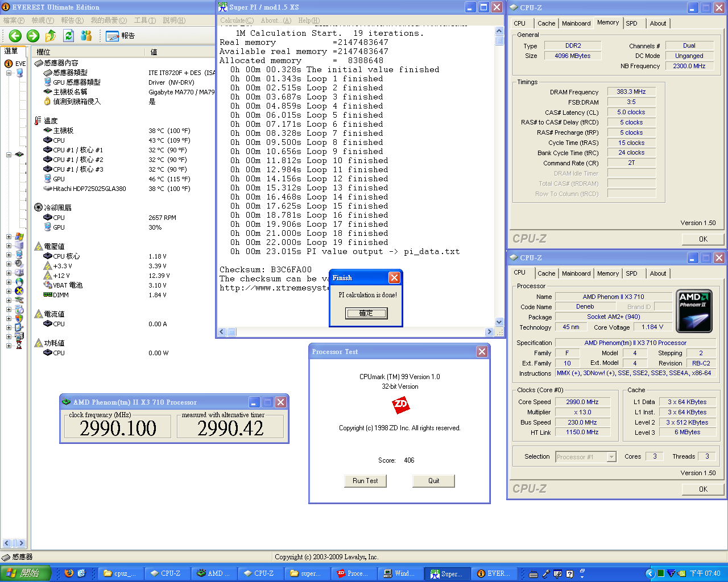Switch to Memory tab in lower CPU-Z window
This screenshot has width=728, height=582.
608,273
